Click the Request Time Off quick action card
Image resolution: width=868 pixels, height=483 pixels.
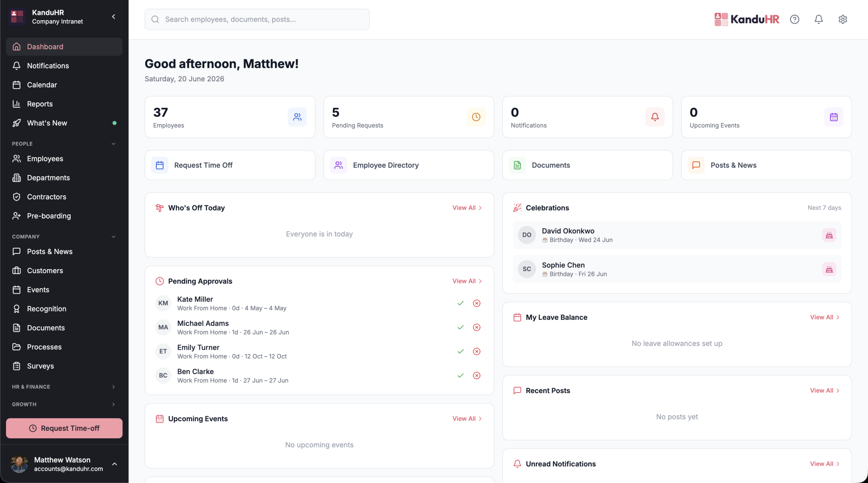pyautogui.click(x=230, y=165)
